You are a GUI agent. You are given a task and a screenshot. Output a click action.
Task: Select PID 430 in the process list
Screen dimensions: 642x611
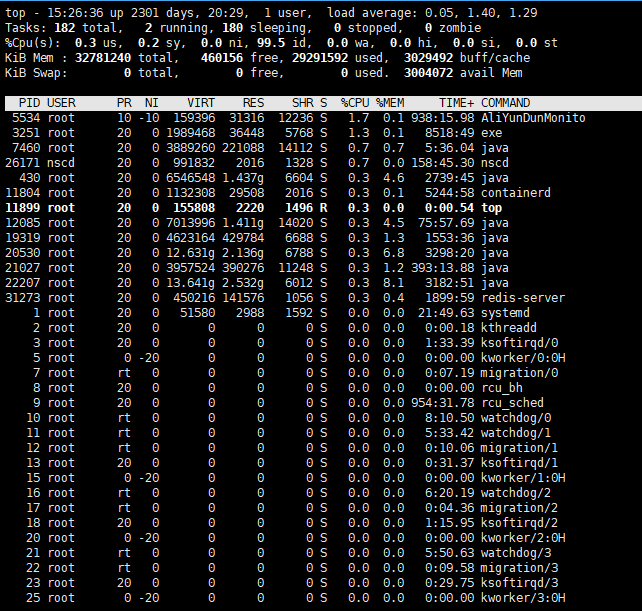pos(29,178)
